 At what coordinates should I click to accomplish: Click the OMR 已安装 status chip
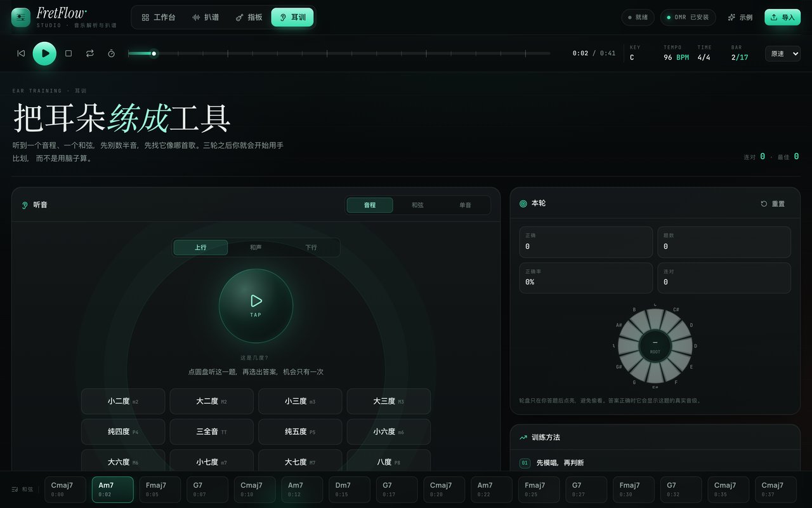(x=688, y=17)
